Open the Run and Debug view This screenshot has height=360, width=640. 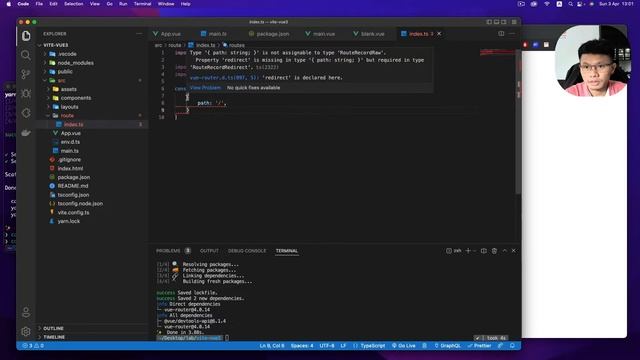(x=26, y=93)
